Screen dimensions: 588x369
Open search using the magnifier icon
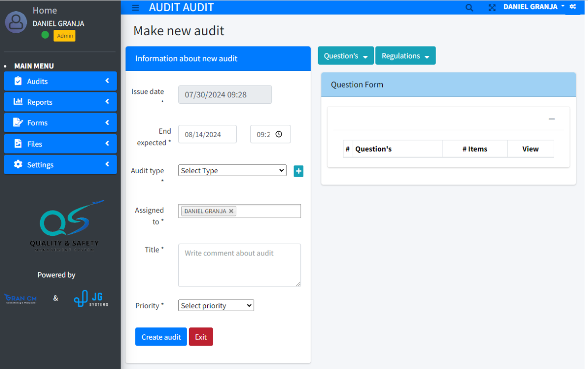[469, 7]
